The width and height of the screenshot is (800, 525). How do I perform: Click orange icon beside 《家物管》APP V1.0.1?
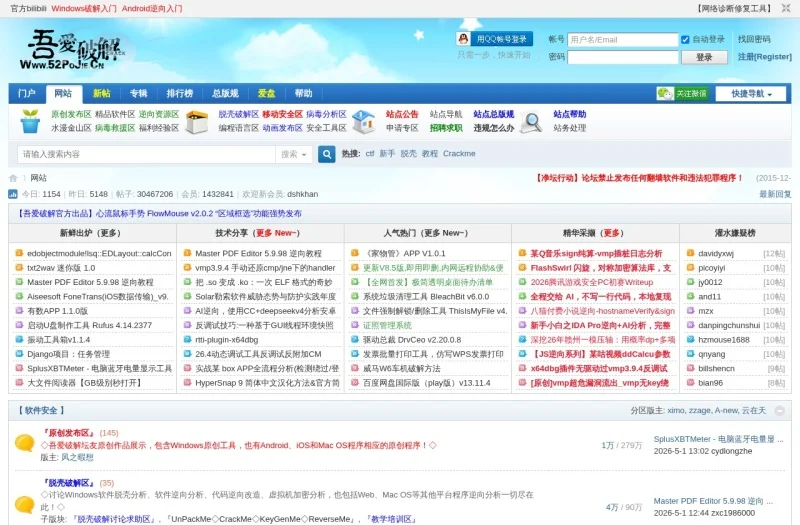point(355,253)
